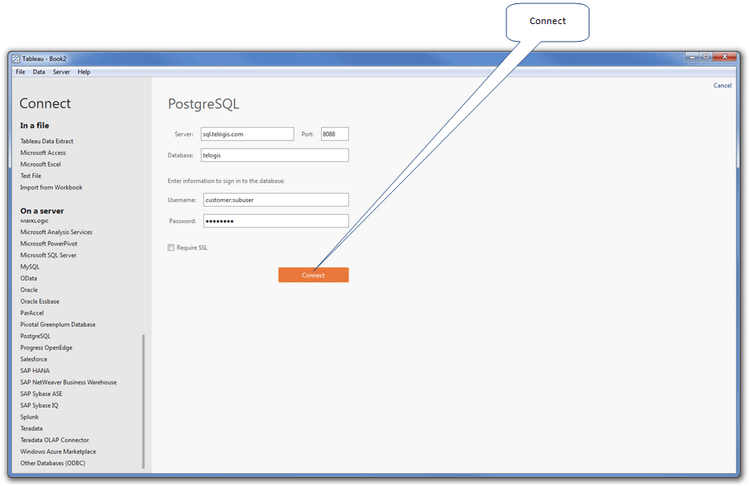Close the Tableau window
Screen dimensions: 749x486
click(x=725, y=56)
